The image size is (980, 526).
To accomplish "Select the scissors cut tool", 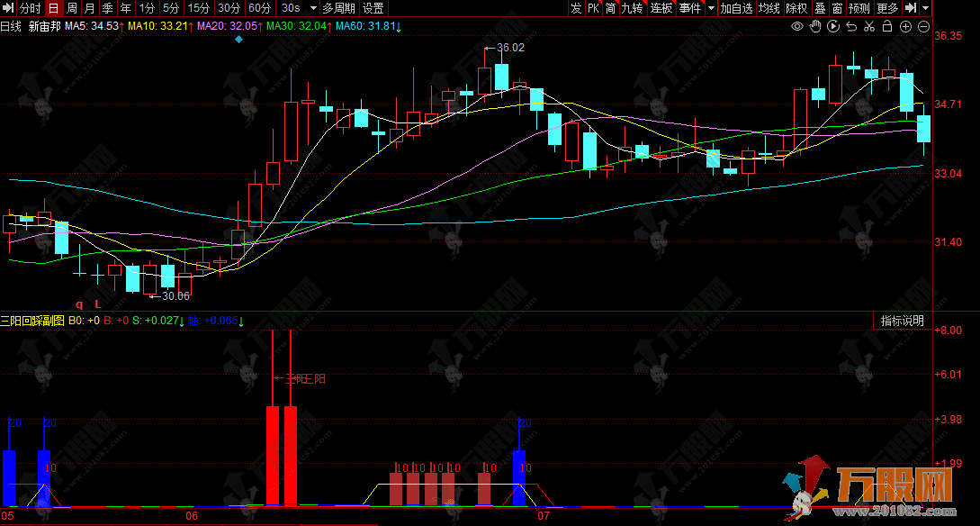I will click(868, 27).
